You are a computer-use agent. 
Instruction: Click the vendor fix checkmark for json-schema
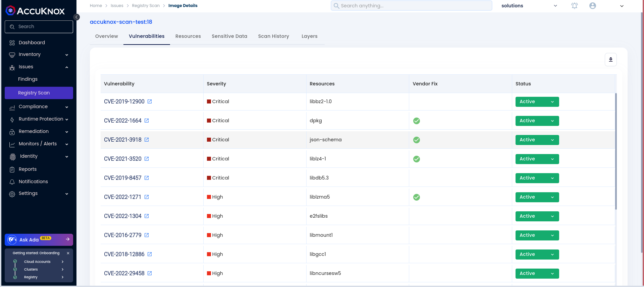[x=417, y=140]
